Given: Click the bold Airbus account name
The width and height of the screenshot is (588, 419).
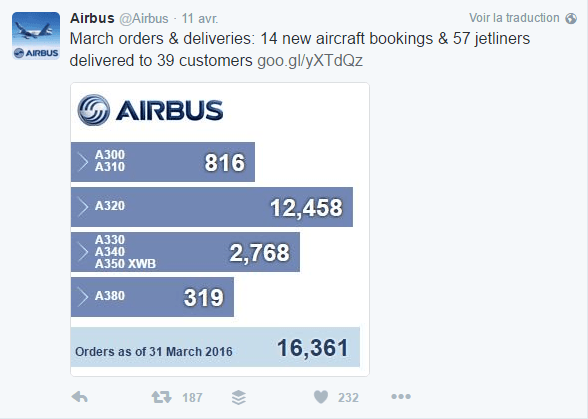Looking at the screenshot, I should [92, 18].
